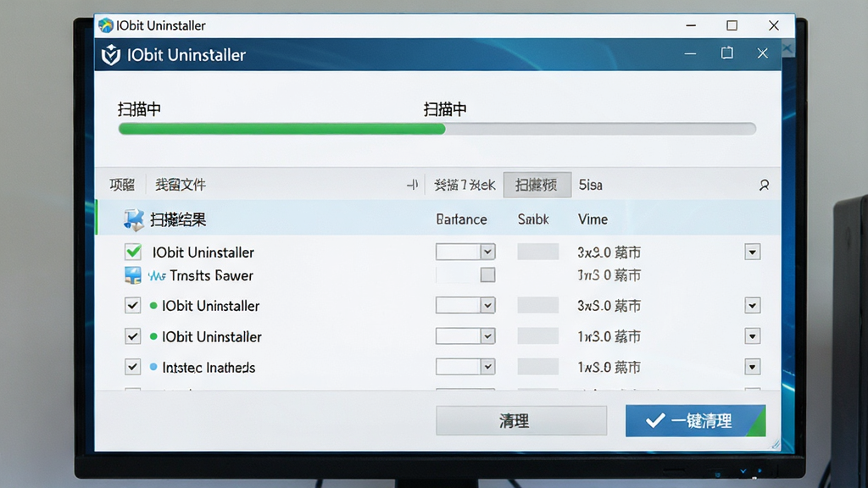Sort by the Barfance column header
Viewport: 868px width, 488px height.
coord(462,219)
